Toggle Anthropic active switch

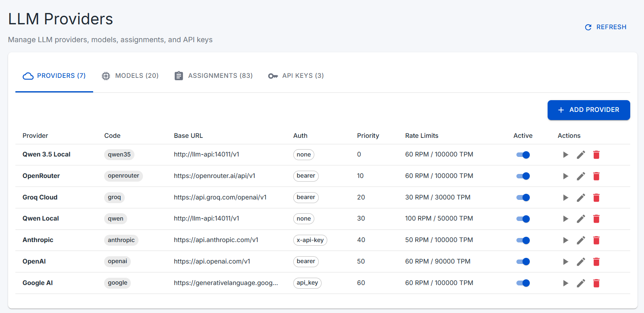pyautogui.click(x=523, y=240)
